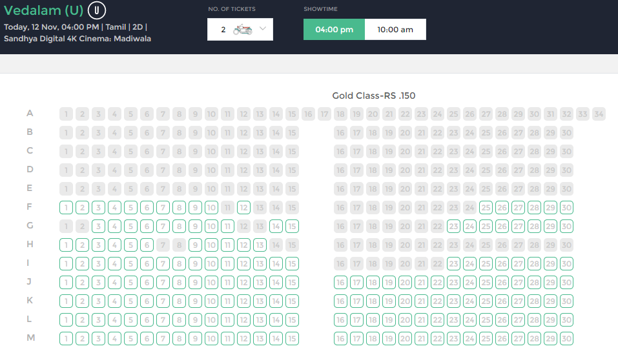The image size is (618, 364).
Task: Click the U certificate rating badge
Action: [x=97, y=10]
